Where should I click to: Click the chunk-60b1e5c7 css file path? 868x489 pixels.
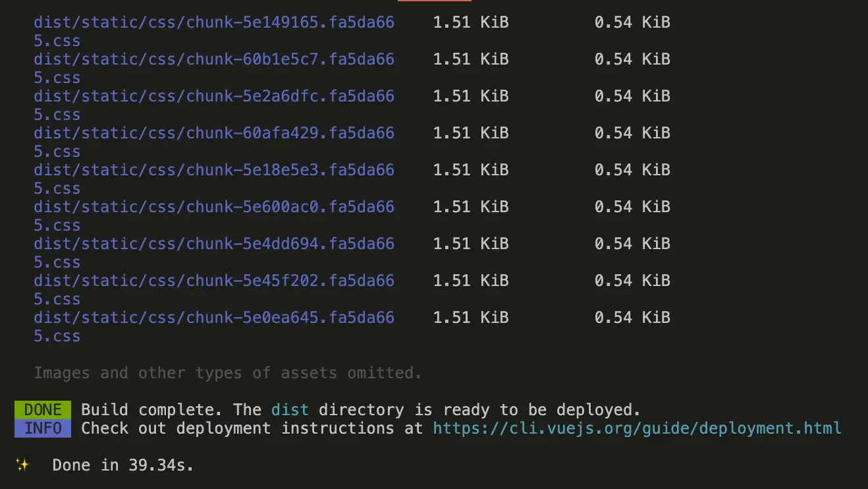point(214,59)
